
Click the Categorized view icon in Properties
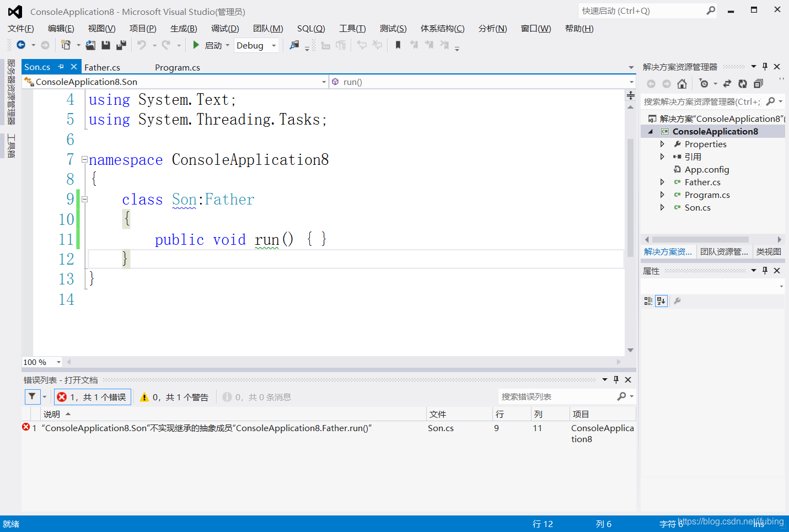coord(648,301)
